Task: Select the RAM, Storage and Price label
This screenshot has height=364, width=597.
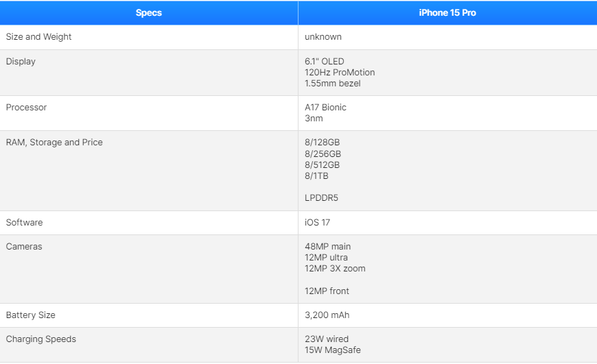Action: [x=54, y=143]
